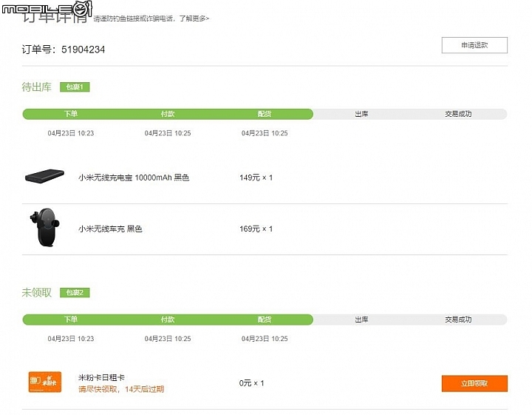Click package 1 order time 04月23日 10:23
Viewport: 532px width, 415px height.
coord(71,133)
